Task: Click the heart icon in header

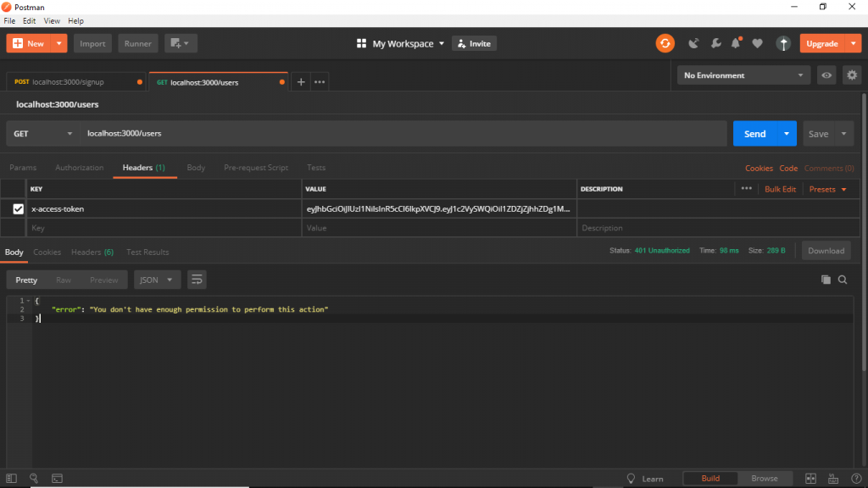Action: [757, 43]
